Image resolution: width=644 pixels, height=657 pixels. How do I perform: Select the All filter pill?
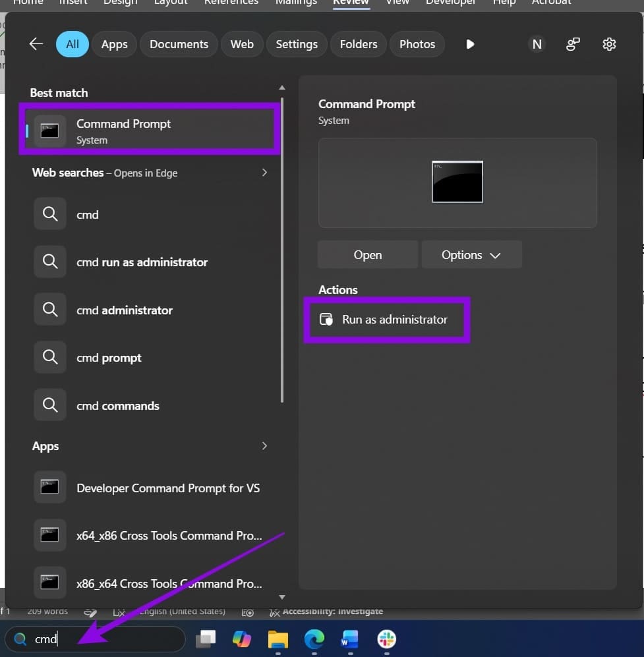(x=73, y=44)
